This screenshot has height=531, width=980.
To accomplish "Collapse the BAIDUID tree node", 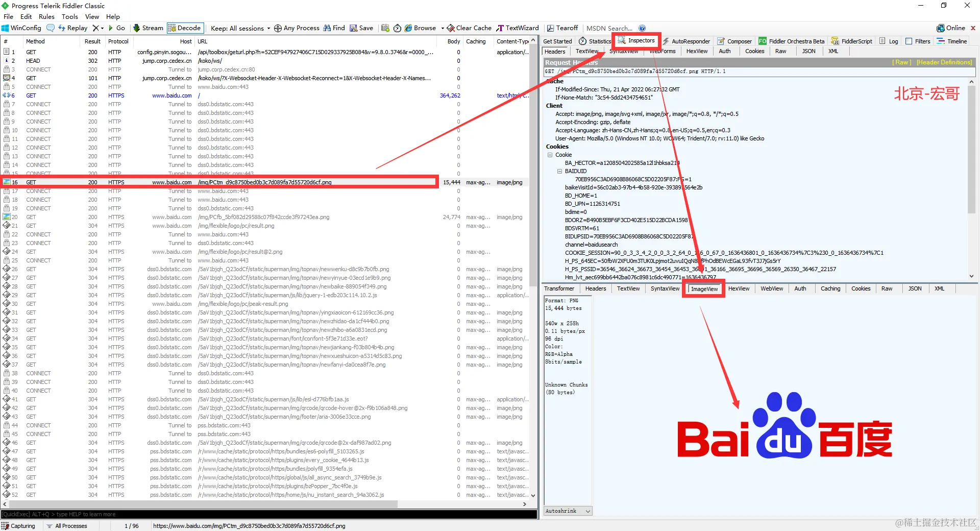I will tap(559, 171).
